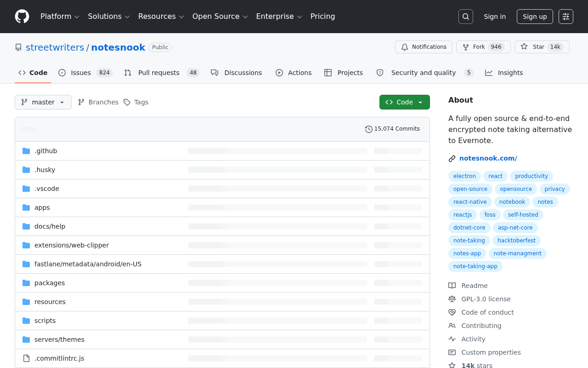Click the Sign up button
The image size is (588, 368).
click(535, 17)
